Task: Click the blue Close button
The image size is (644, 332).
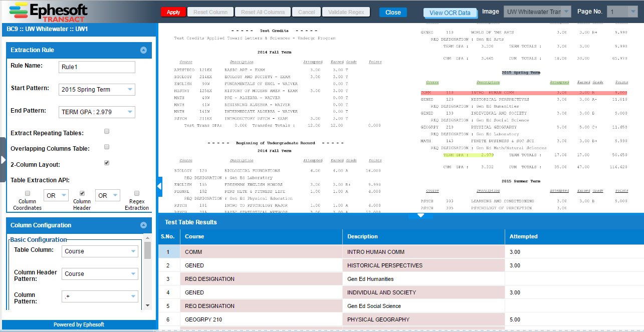Action: tap(393, 13)
